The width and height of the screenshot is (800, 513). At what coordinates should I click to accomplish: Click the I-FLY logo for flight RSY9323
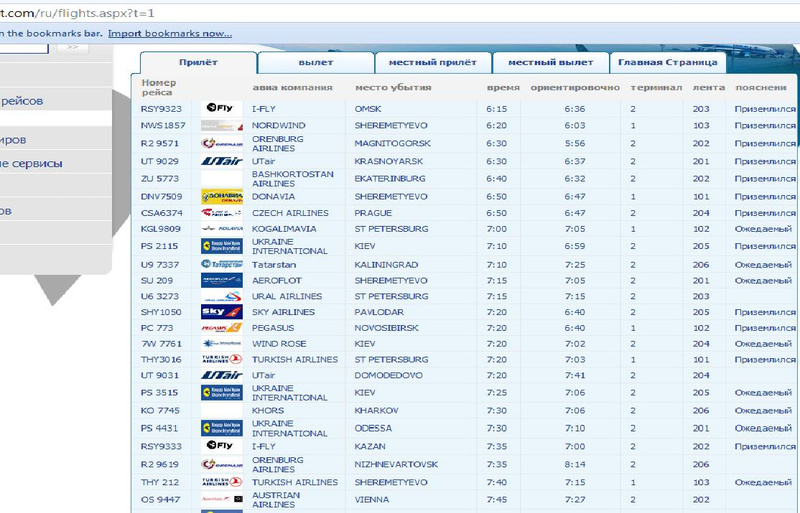coord(221,108)
